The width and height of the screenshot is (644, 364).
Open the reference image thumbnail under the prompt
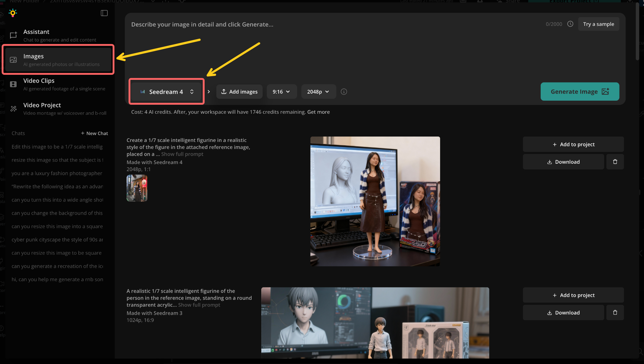[x=137, y=188]
